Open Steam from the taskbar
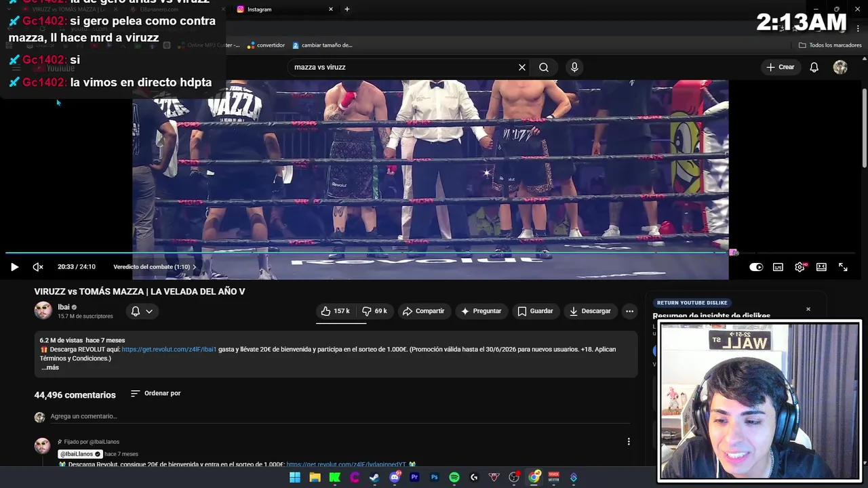This screenshot has width=868, height=488. coord(374,477)
